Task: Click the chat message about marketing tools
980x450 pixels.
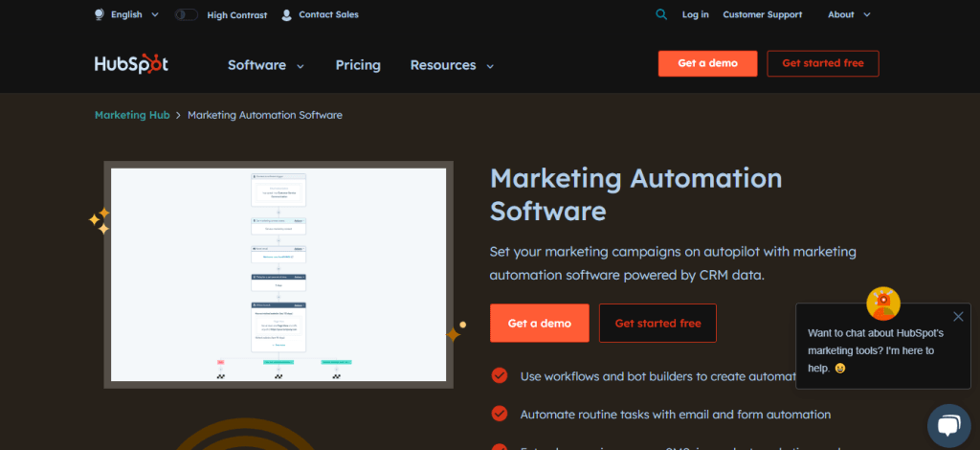Action: (x=876, y=350)
